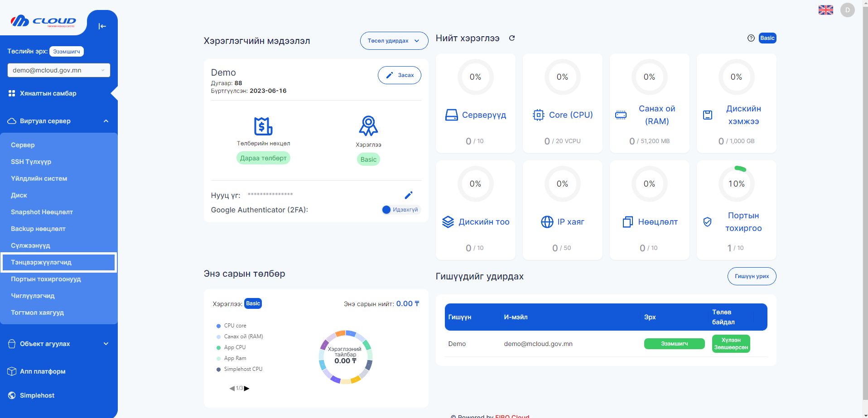The height and width of the screenshot is (418, 868).
Task: Open the demo@mcloud.gov.mn project selector
Action: [58, 70]
